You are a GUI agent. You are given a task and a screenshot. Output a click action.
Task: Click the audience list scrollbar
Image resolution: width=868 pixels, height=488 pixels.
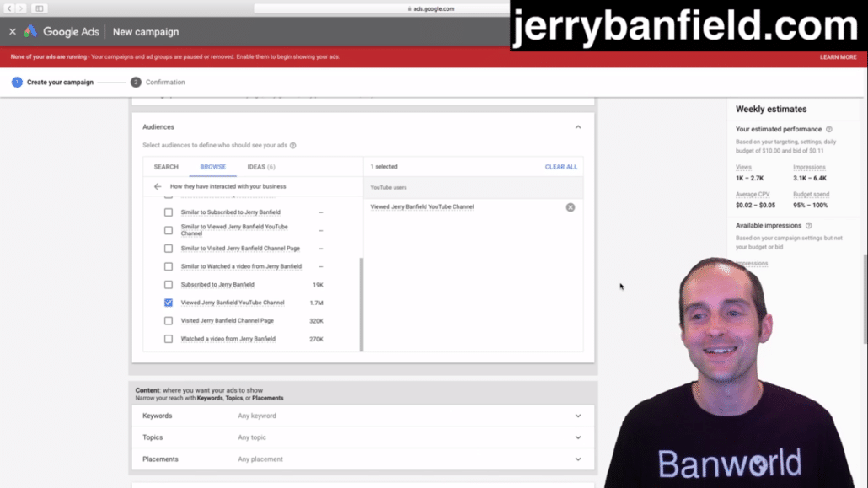362,304
